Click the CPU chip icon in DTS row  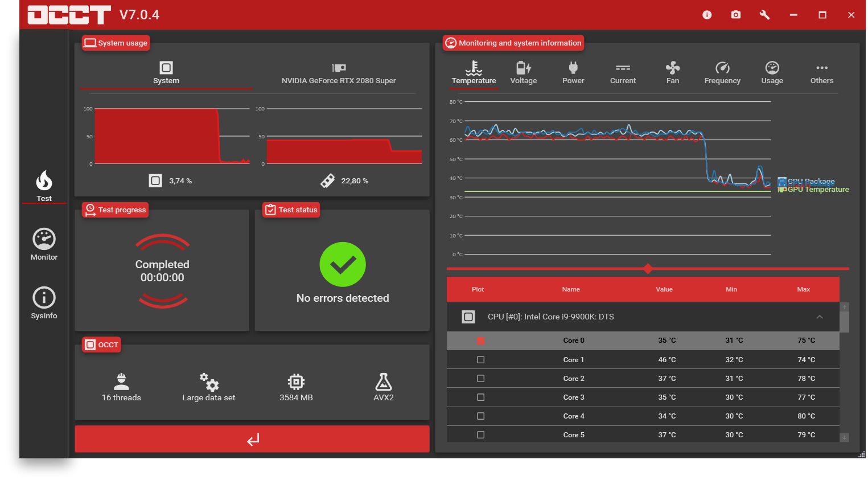[468, 317]
